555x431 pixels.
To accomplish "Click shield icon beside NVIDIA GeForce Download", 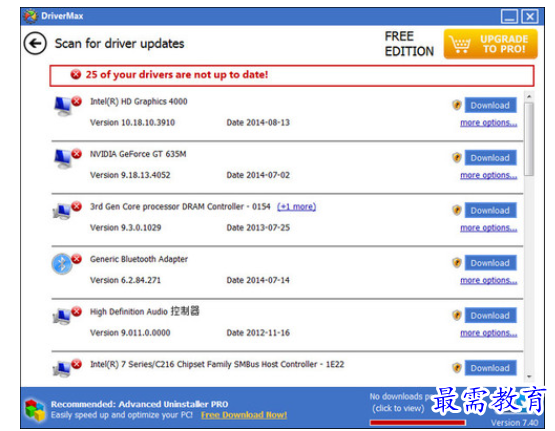I will [457, 157].
